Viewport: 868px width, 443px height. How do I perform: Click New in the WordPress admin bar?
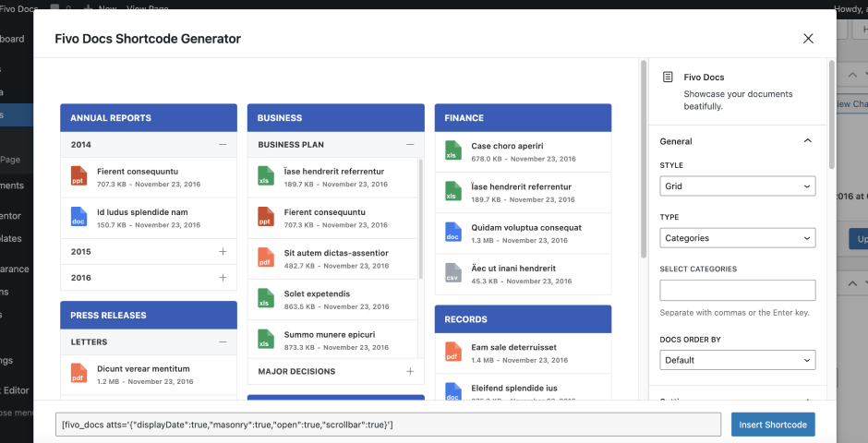[107, 9]
